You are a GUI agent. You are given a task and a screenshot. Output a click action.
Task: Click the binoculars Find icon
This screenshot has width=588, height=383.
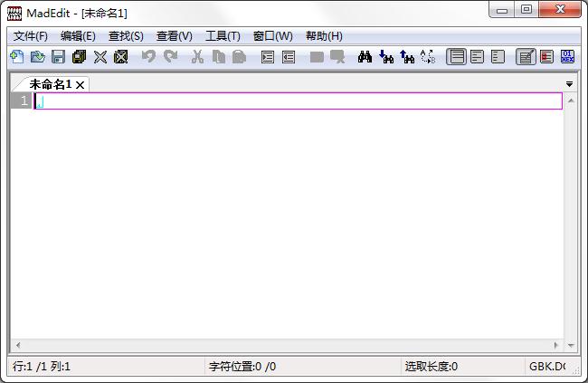(365, 57)
